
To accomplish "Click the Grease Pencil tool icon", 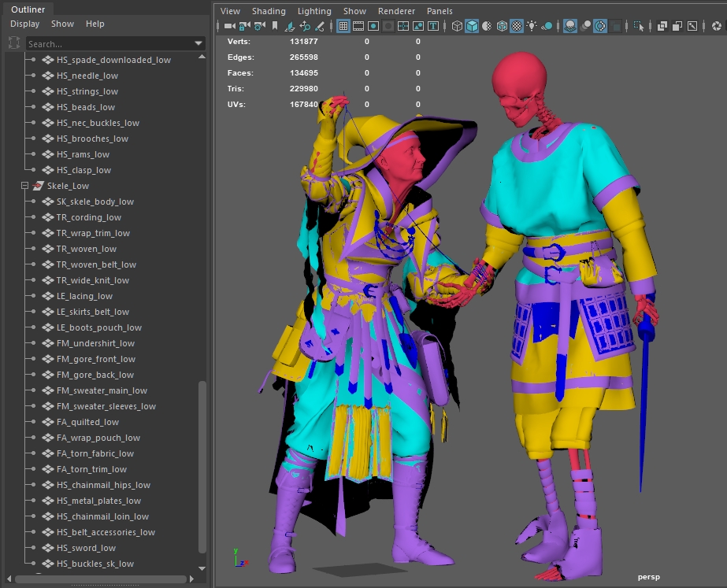I will point(320,26).
